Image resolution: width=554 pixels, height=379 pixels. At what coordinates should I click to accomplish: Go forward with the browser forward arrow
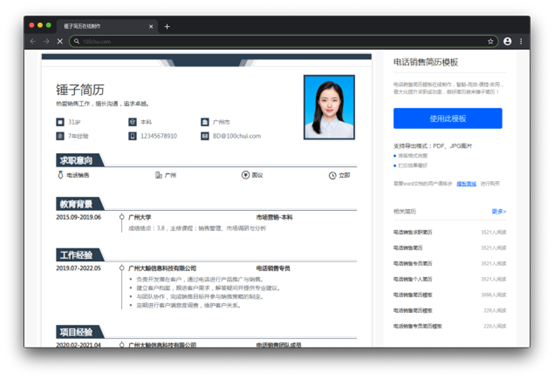coord(46,41)
